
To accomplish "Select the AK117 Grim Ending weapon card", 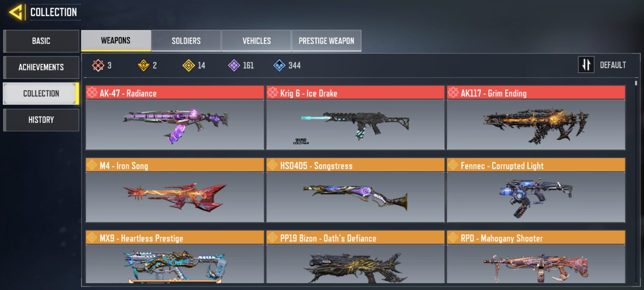I will coord(536,117).
